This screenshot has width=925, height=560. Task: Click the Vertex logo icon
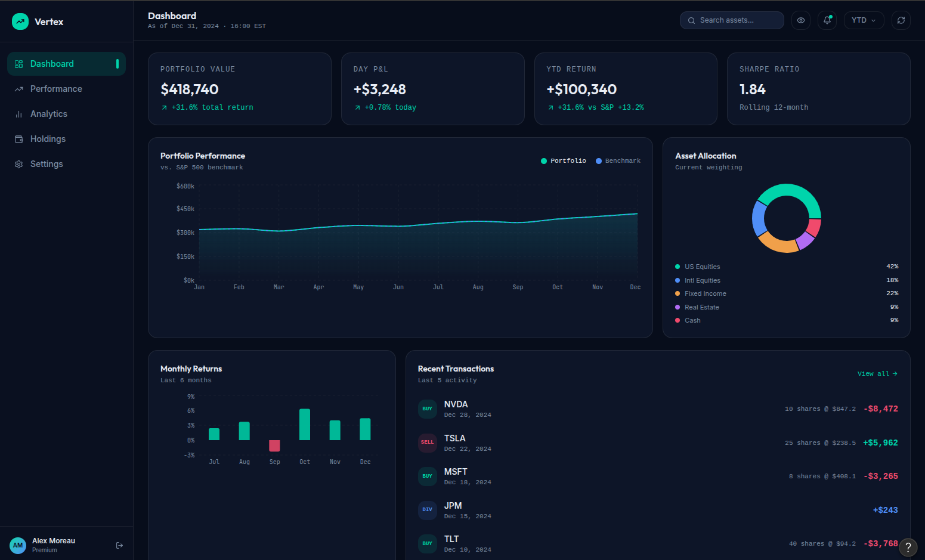pyautogui.click(x=20, y=21)
